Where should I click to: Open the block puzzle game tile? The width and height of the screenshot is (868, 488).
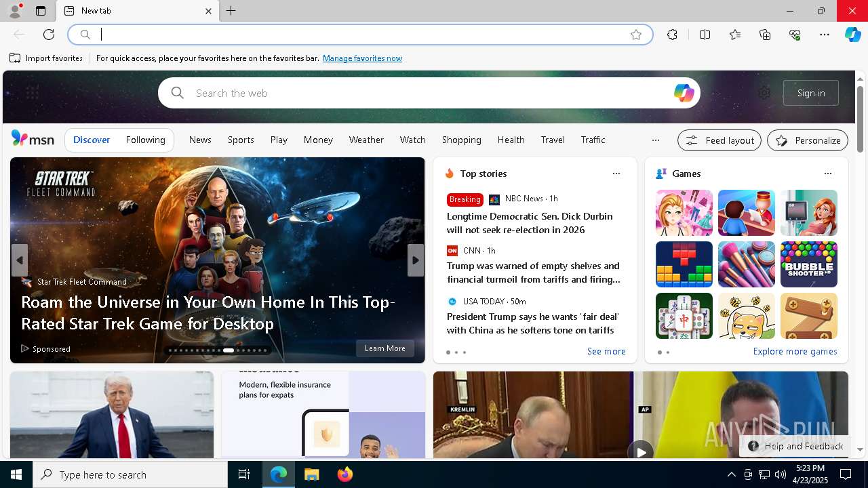pos(684,264)
